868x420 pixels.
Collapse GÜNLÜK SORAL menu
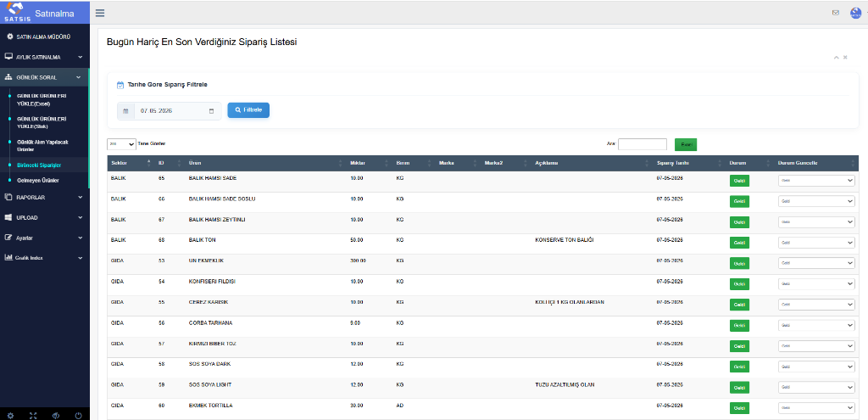[x=81, y=77]
